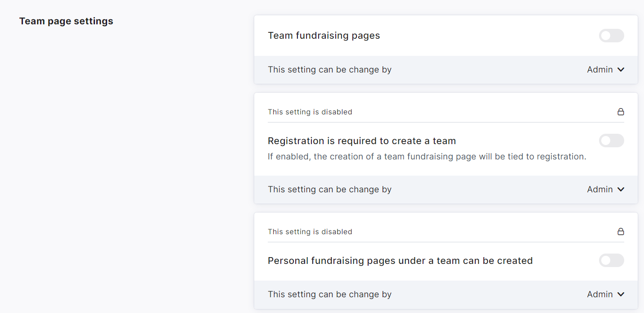Turn on Personal fundraising pages under a team
This screenshot has width=644, height=313.
(611, 260)
